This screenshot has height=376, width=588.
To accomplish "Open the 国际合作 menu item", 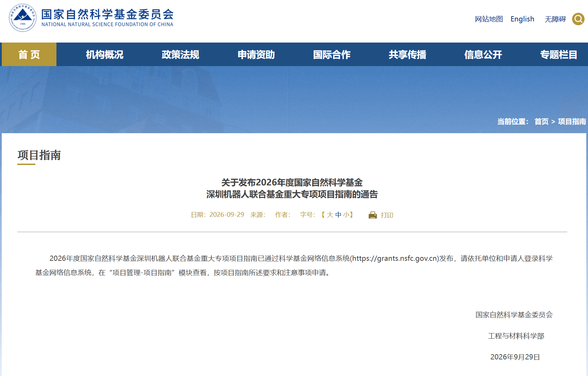I will 332,54.
